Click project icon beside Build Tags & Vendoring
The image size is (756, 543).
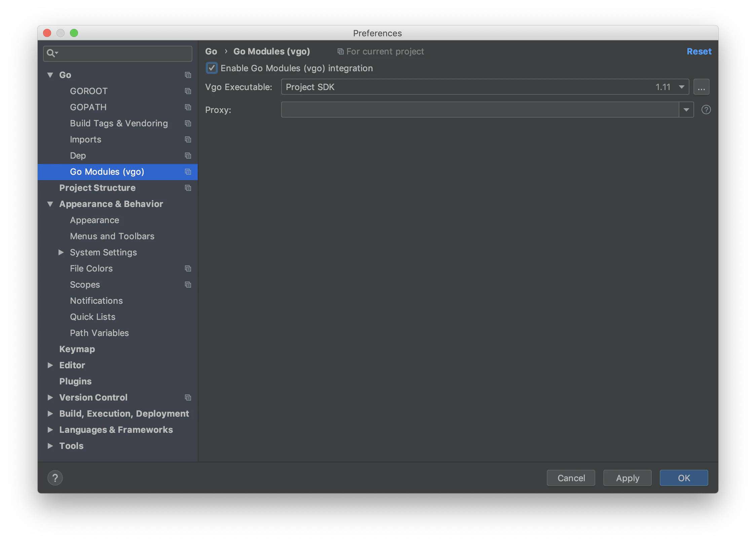(x=188, y=123)
